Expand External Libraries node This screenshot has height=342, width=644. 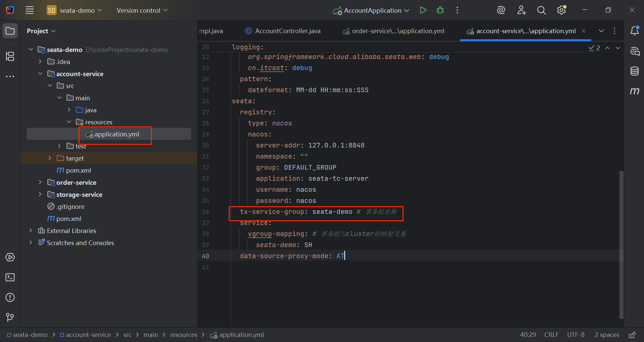point(31,230)
